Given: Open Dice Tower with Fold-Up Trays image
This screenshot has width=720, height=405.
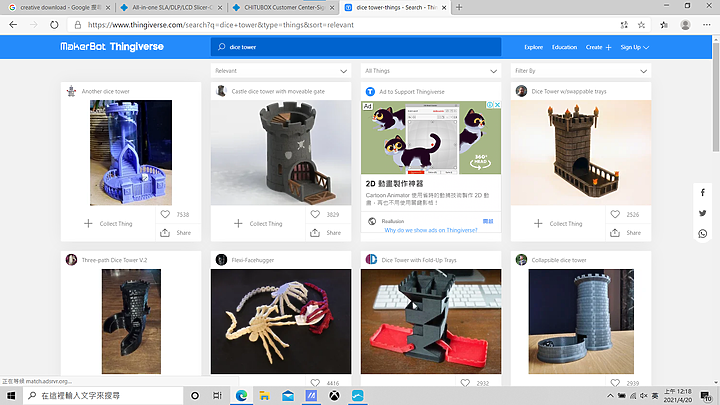Looking at the screenshot, I should [431, 321].
